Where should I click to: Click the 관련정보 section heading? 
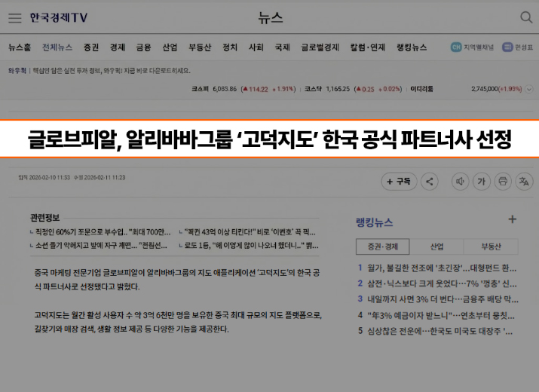tap(44, 217)
